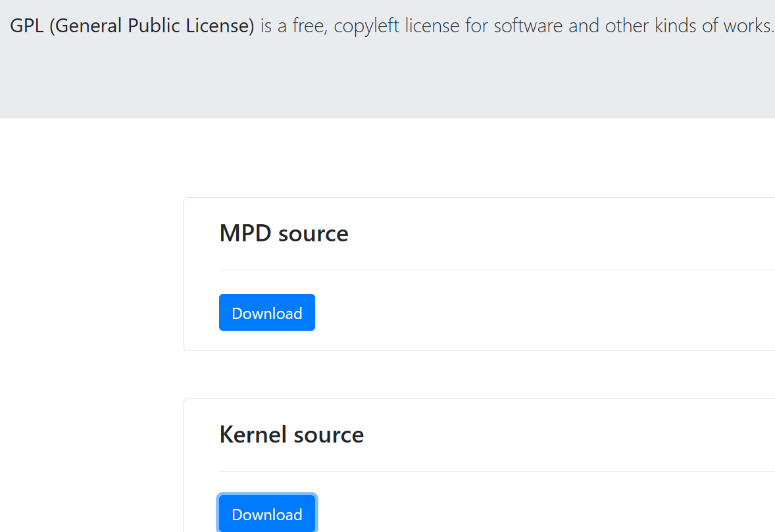Click the MPD source card heading
The height and width of the screenshot is (532, 775).
tap(284, 233)
